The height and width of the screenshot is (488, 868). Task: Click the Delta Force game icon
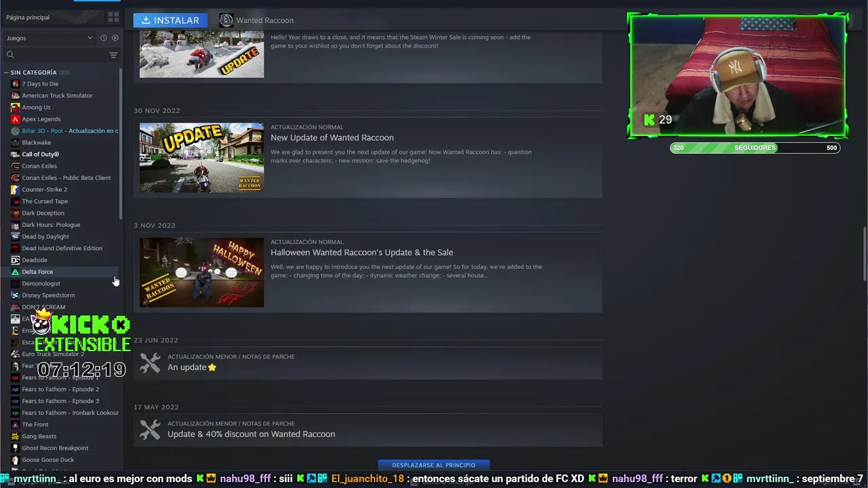click(x=16, y=272)
